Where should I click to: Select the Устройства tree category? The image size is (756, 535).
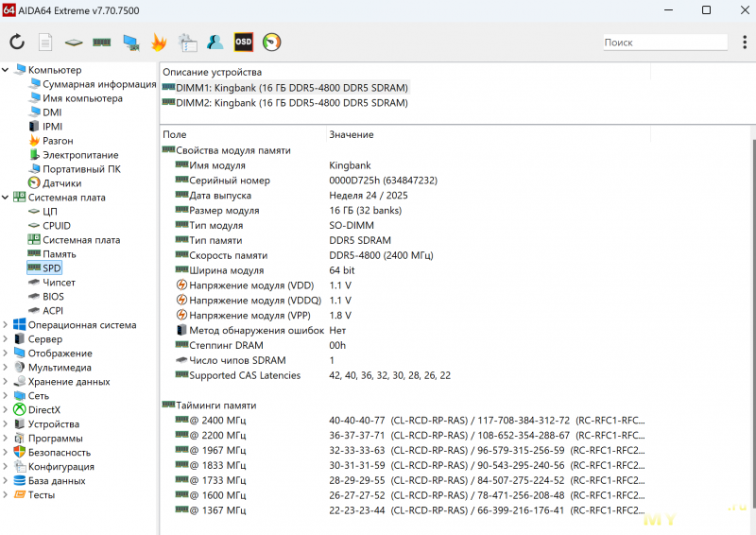tap(54, 424)
